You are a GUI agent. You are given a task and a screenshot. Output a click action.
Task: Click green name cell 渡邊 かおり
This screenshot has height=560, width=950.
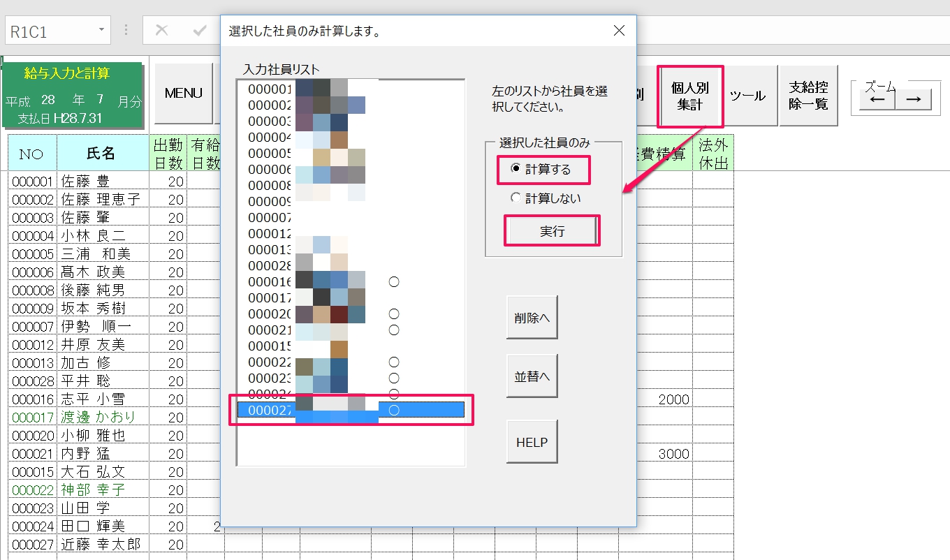click(103, 417)
